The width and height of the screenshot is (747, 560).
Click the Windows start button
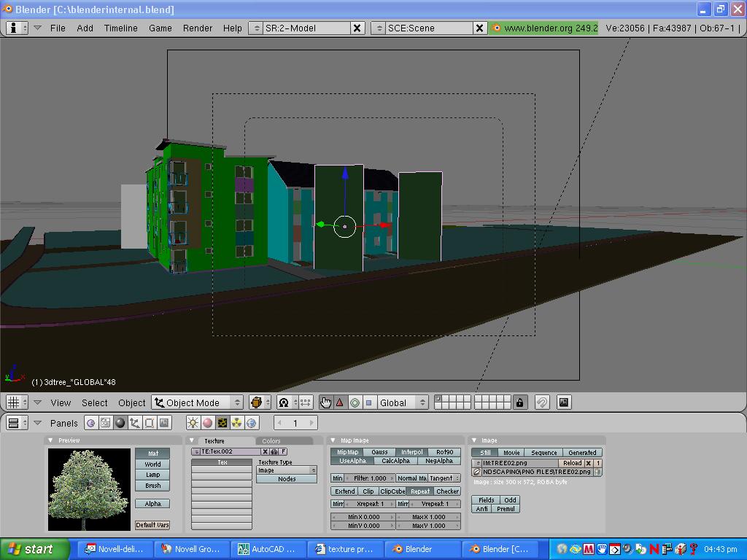coord(35,549)
